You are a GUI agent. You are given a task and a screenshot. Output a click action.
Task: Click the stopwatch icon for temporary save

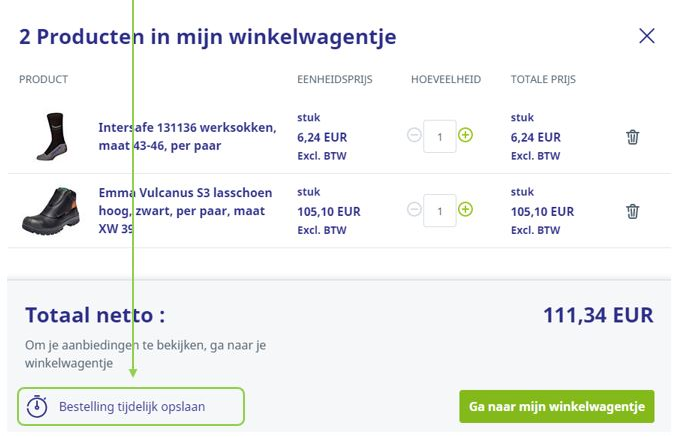(x=37, y=407)
